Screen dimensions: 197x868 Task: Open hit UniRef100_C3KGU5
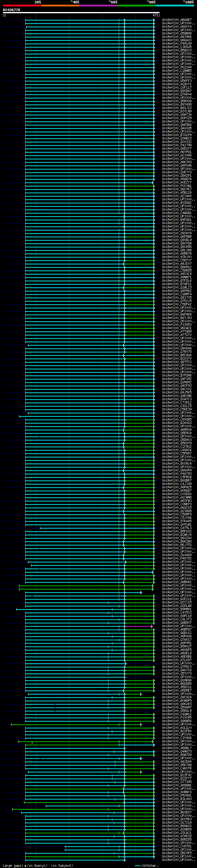point(177,47)
